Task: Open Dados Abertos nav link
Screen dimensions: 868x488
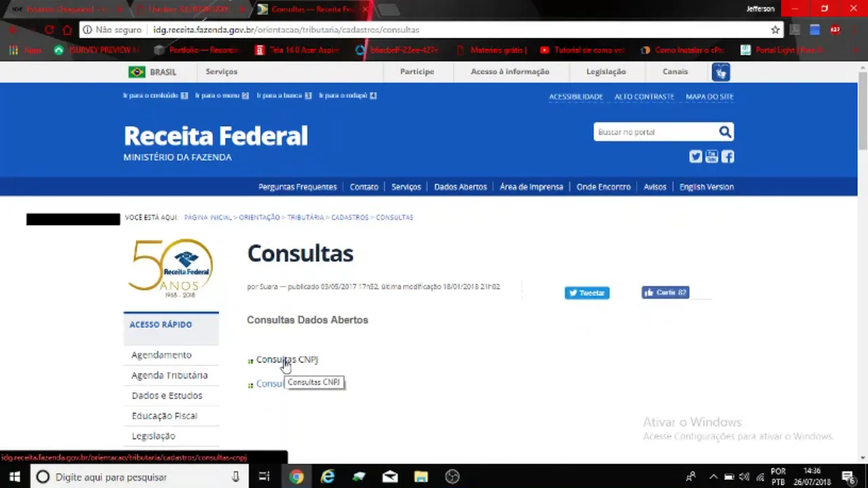Action: pos(460,187)
